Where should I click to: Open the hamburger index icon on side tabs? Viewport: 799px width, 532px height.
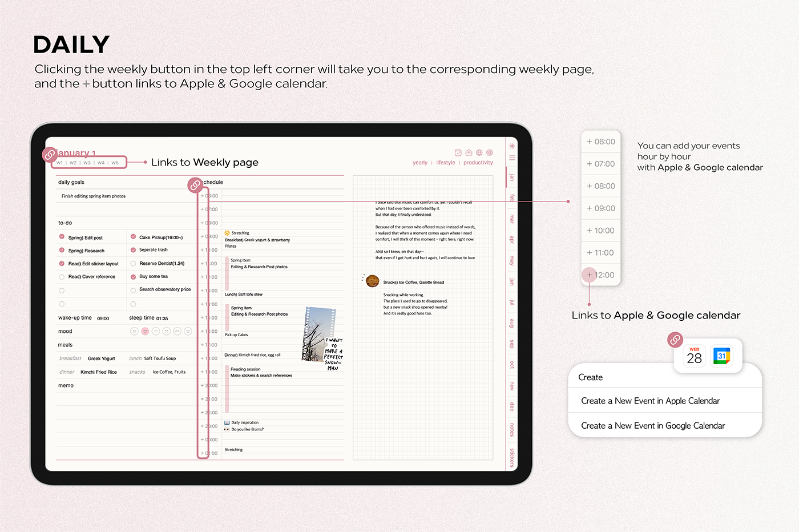(512, 158)
